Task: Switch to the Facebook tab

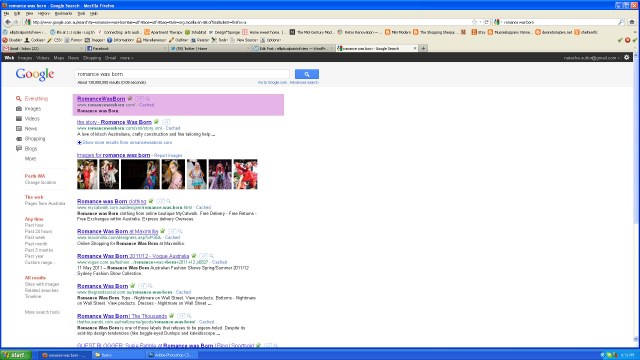Action: (127, 48)
